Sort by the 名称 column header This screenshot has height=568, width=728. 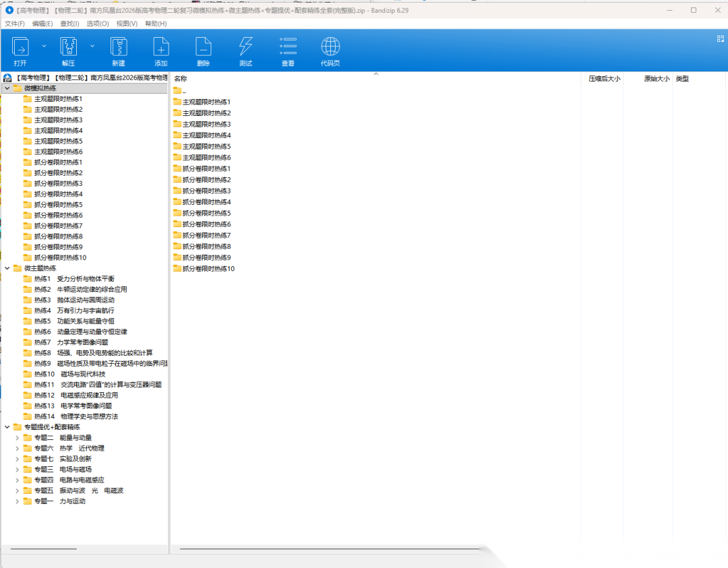tap(181, 79)
